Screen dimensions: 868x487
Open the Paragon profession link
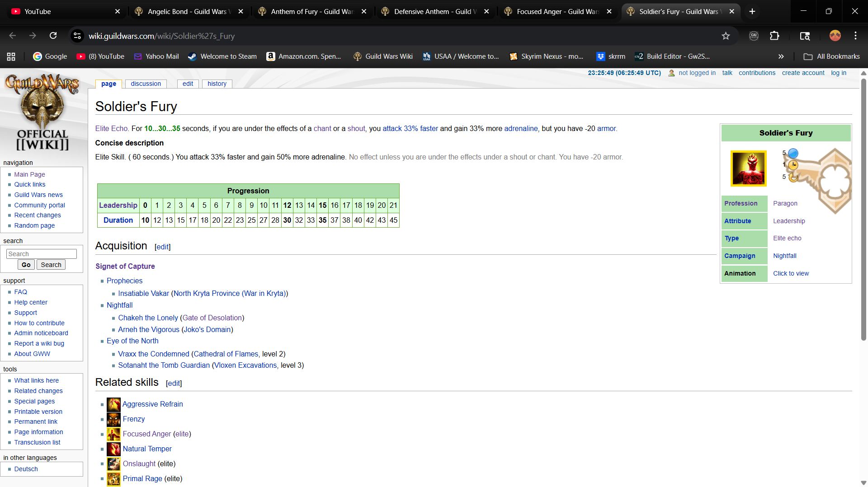(x=785, y=203)
